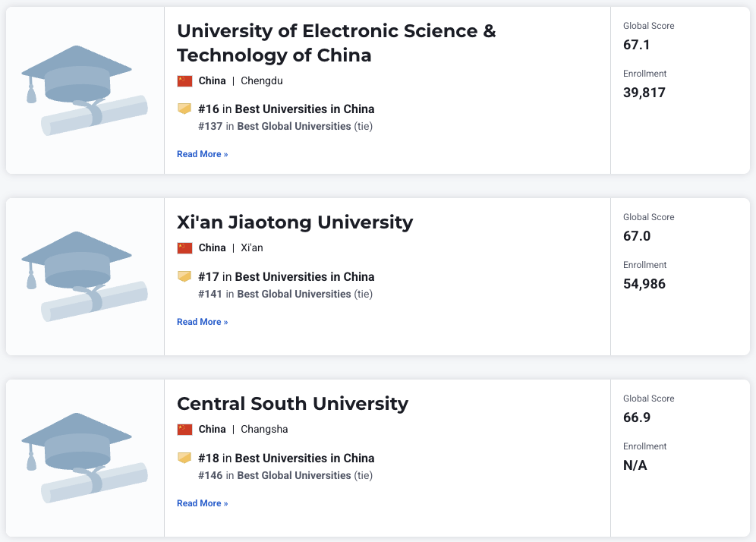756x542 pixels.
Task: Click the yellow ranking badge next to #18
Action: (x=184, y=458)
